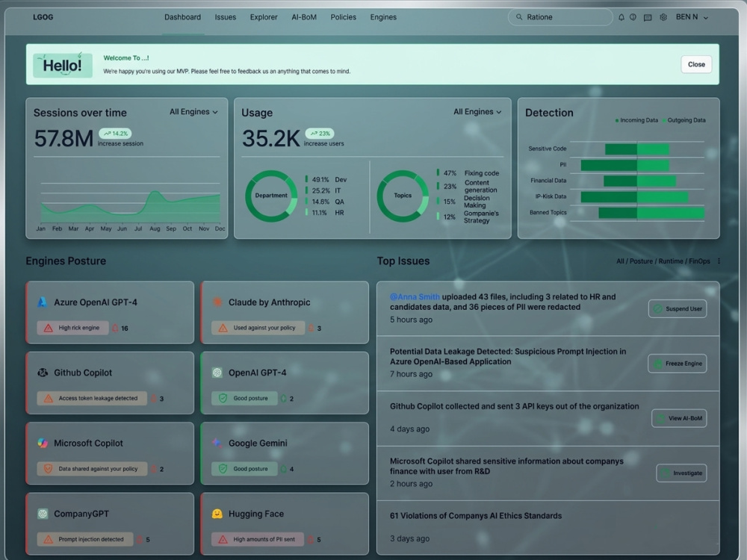Screen dimensions: 747x560
Task: Navigate to the Policies tab
Action: coord(343,17)
